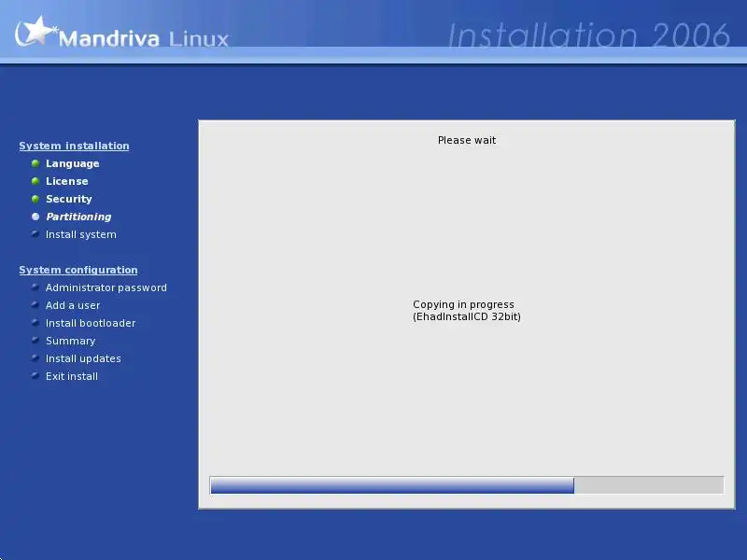Screen dimensions: 747x560
Task: Select the Exit install step
Action: pos(72,376)
